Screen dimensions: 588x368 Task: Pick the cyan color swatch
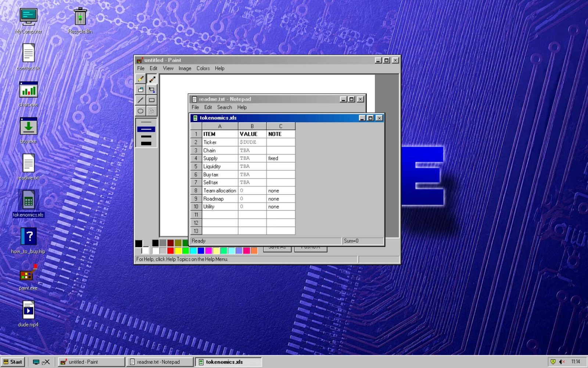click(193, 251)
